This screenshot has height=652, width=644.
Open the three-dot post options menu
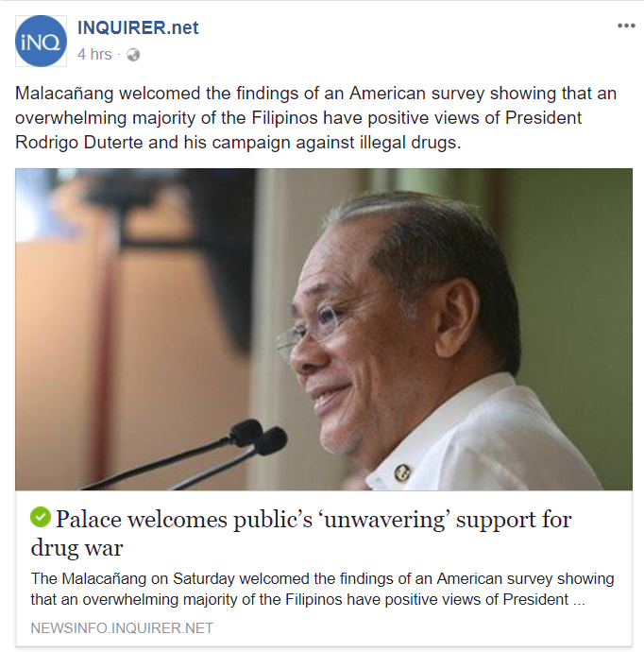coord(626,26)
